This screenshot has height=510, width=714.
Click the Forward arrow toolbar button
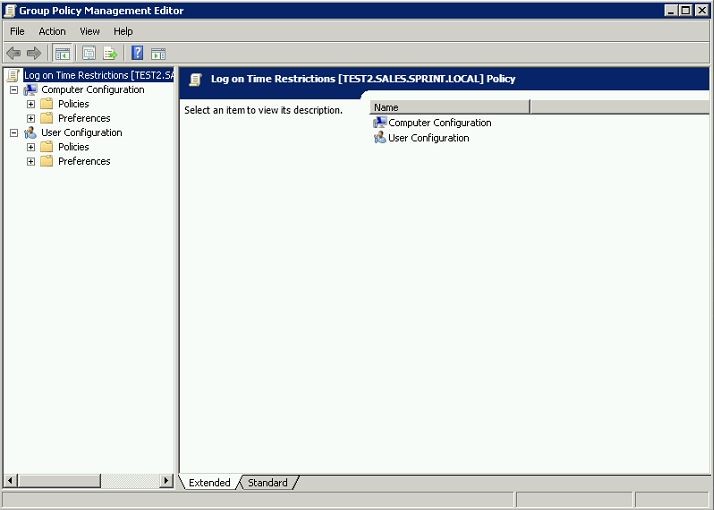point(34,53)
